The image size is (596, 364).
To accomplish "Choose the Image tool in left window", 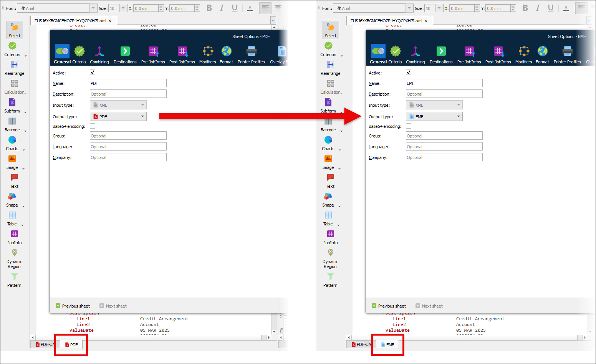I will tap(12, 162).
